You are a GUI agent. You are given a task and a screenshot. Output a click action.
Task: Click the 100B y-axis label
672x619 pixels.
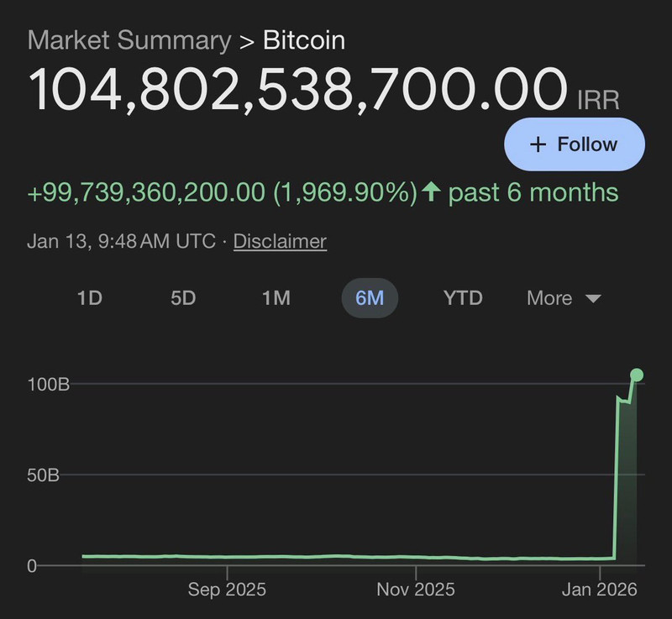pyautogui.click(x=48, y=384)
